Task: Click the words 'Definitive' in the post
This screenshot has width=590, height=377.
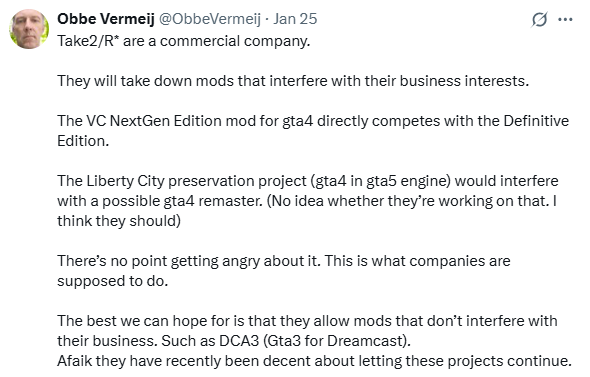Action: tap(536, 121)
